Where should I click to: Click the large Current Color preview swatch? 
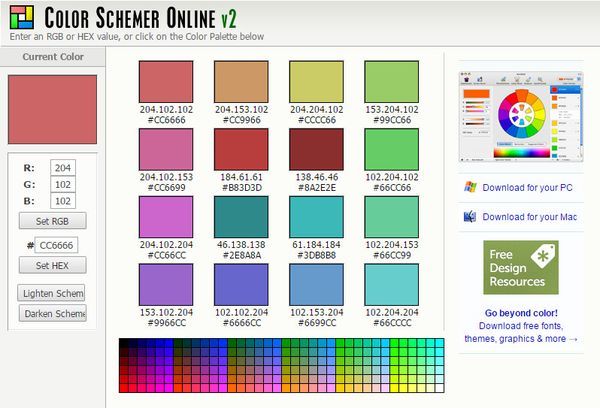click(x=52, y=109)
